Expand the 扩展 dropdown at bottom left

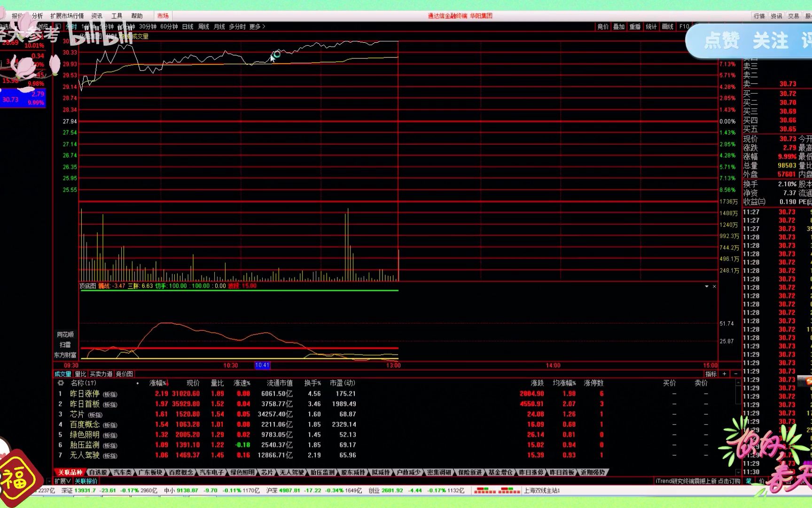(62, 481)
